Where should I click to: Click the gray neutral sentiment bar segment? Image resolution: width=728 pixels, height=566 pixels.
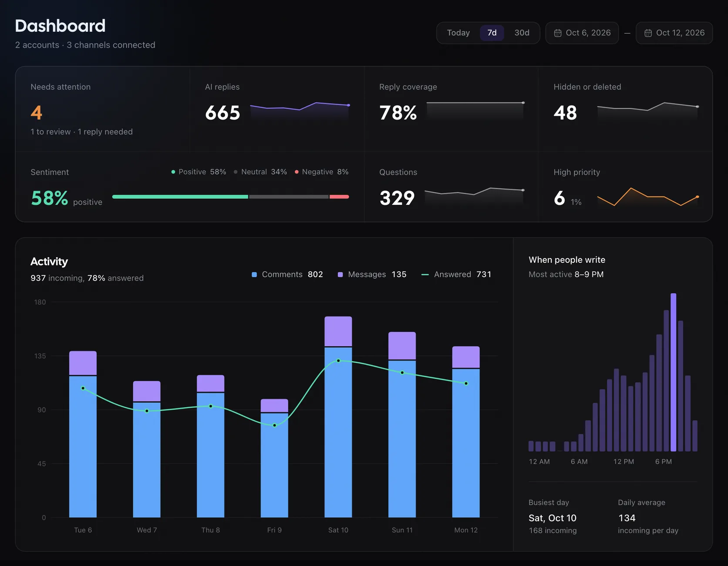pos(289,197)
